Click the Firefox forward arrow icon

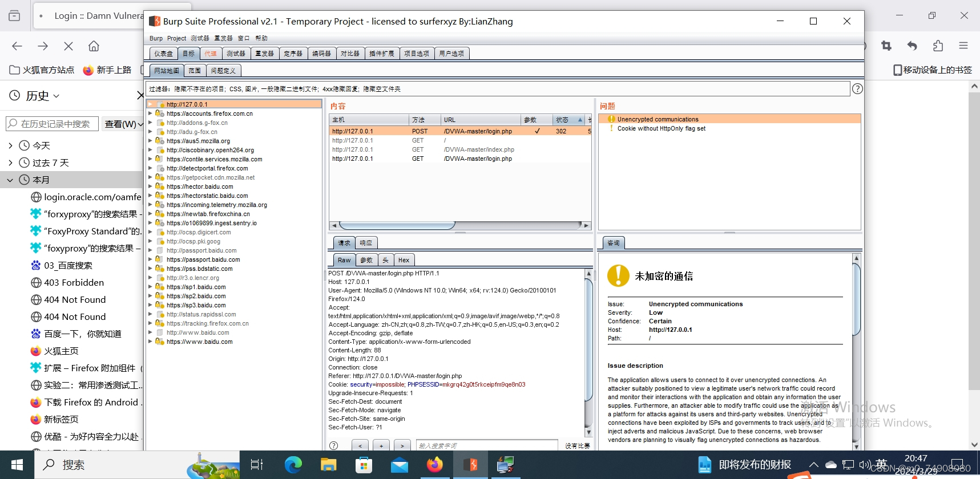pyautogui.click(x=43, y=46)
